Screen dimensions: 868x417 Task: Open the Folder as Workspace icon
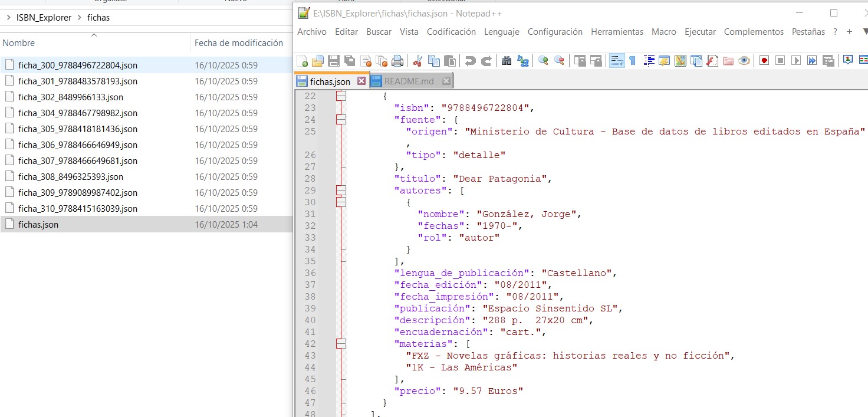click(x=728, y=60)
